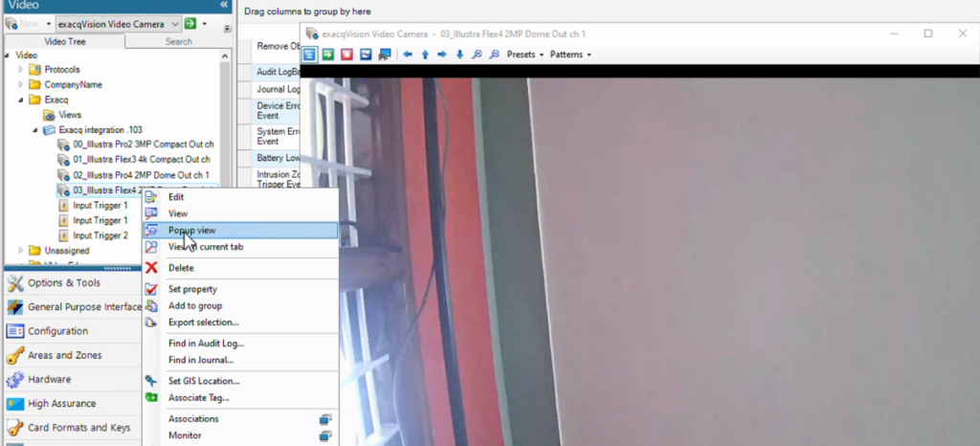
Task: Select Delete in the context menu
Action: coord(180,268)
